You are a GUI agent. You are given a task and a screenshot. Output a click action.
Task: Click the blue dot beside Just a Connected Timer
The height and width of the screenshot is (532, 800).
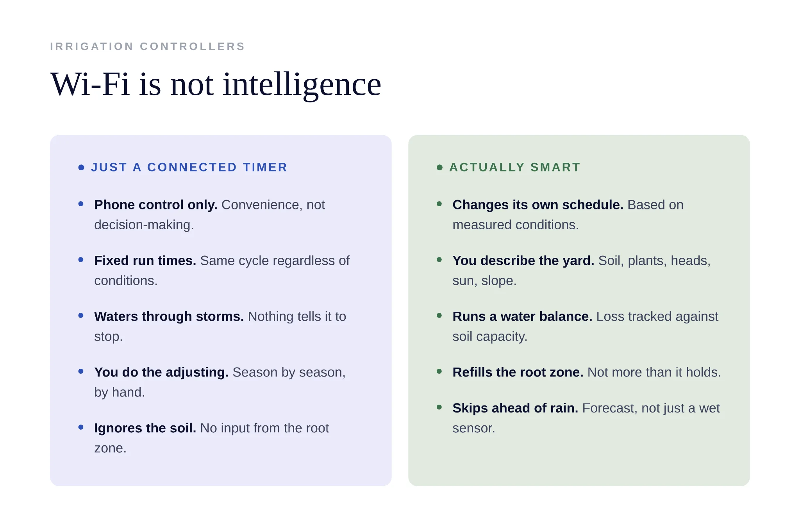pos(81,168)
